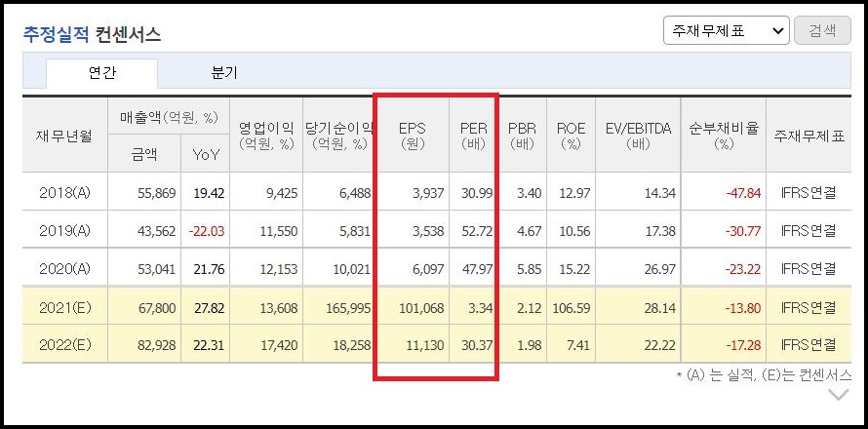Viewport: 868px width, 429px height.
Task: Click operating profit value 11,550
Action: pos(279,231)
